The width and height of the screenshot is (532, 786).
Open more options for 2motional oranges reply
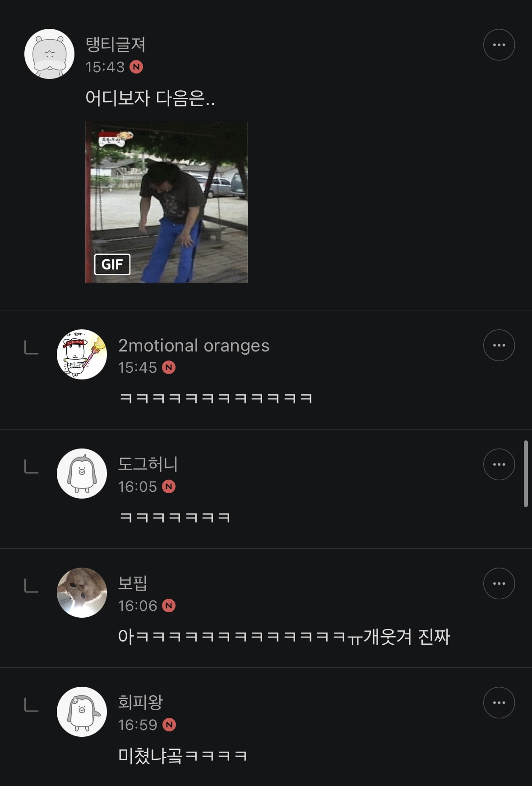(x=499, y=345)
